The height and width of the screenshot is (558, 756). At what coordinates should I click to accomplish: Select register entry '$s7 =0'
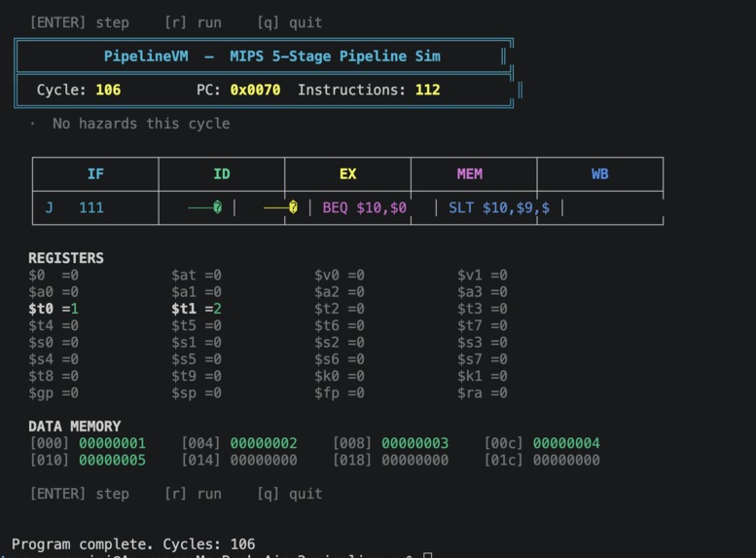click(483, 359)
